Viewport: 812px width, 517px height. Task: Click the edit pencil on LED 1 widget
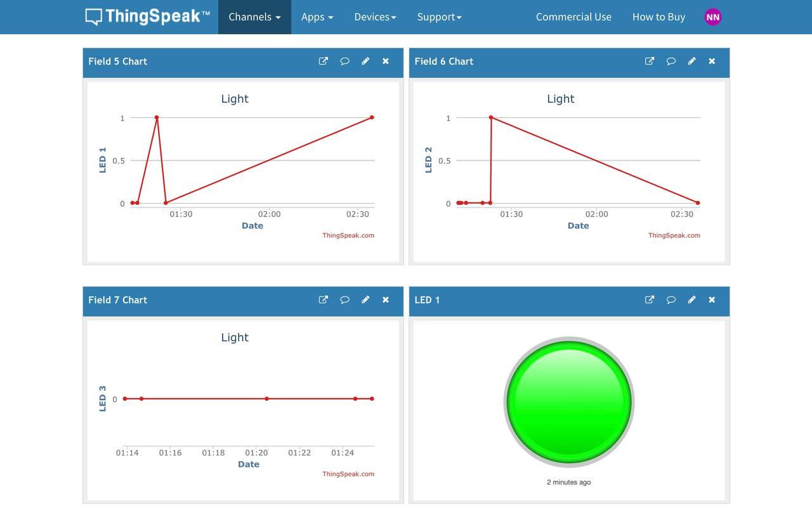(x=691, y=299)
